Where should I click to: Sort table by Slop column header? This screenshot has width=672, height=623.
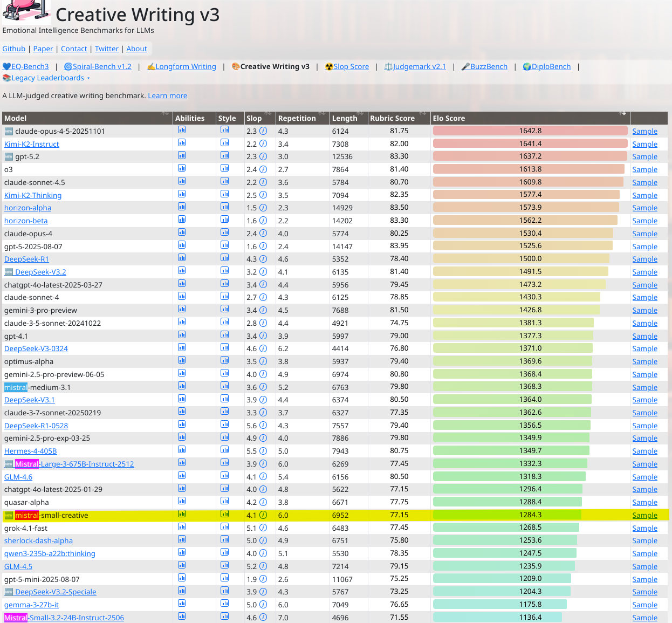[259, 118]
